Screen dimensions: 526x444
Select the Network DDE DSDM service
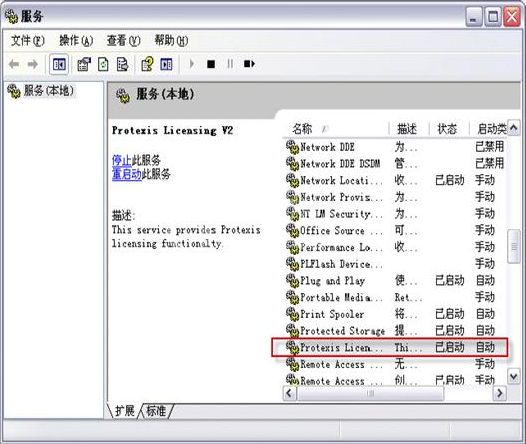coord(396,164)
